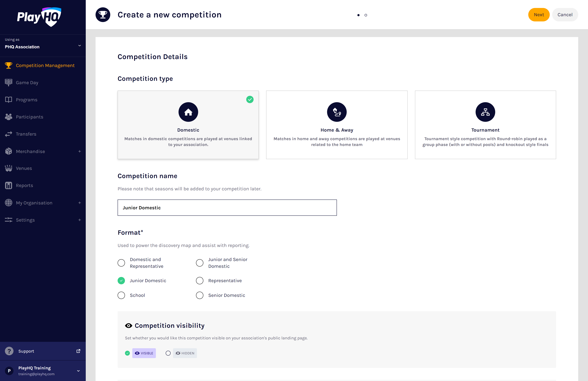This screenshot has height=381, width=588.
Task: Set competition visibility to Hidden
Action: tap(168, 353)
